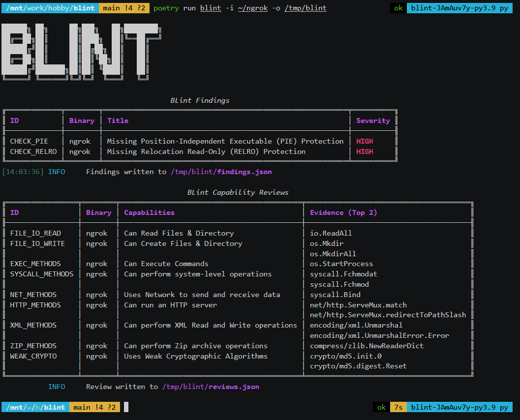Click the HTTP_METHODS capability ID
Image resolution: width=520 pixels, height=420 pixels.
click(x=35, y=305)
